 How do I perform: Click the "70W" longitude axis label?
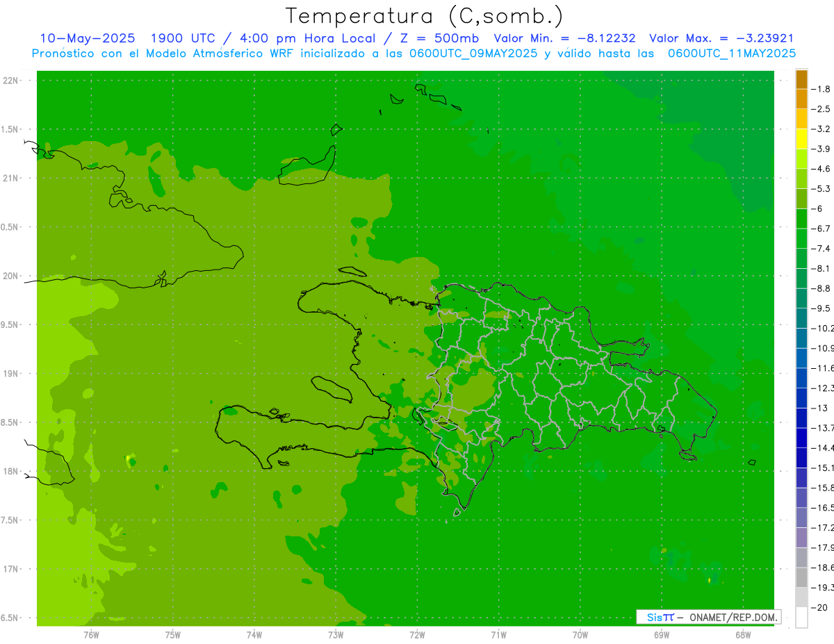(x=580, y=634)
